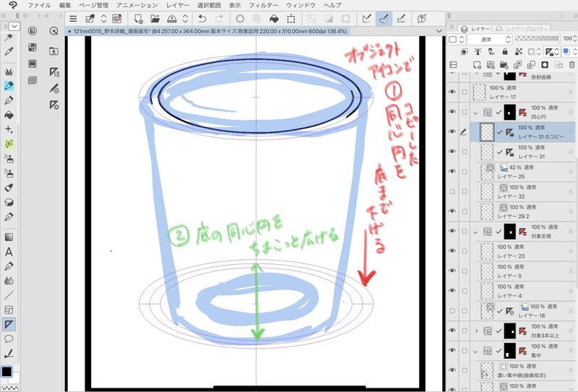Collapse the 同心円 layer folder

point(475,113)
